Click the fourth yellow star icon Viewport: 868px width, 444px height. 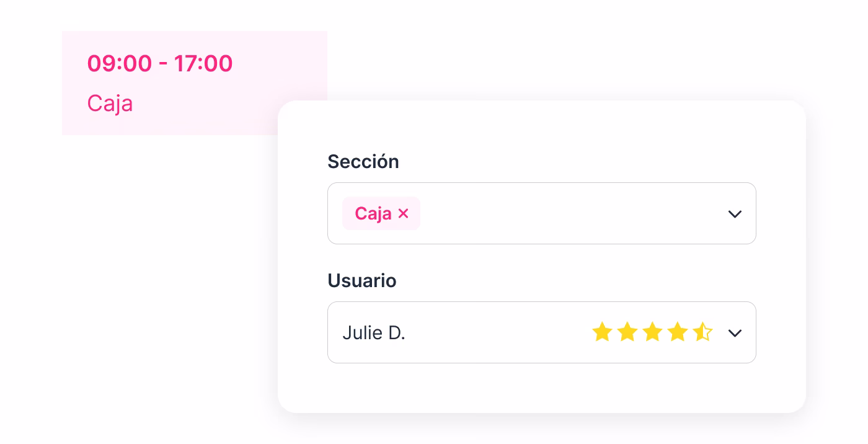pyautogui.click(x=678, y=332)
